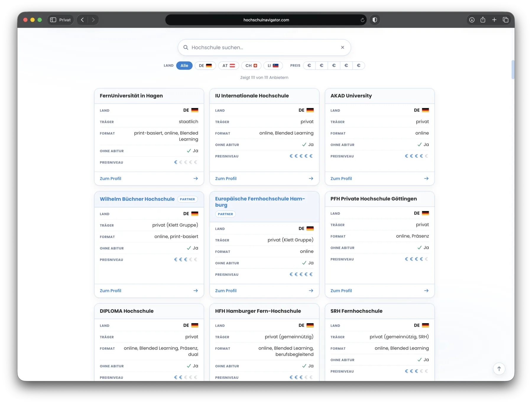Show the tab overview icon
Image resolution: width=532 pixels, height=404 pixels.
505,20
